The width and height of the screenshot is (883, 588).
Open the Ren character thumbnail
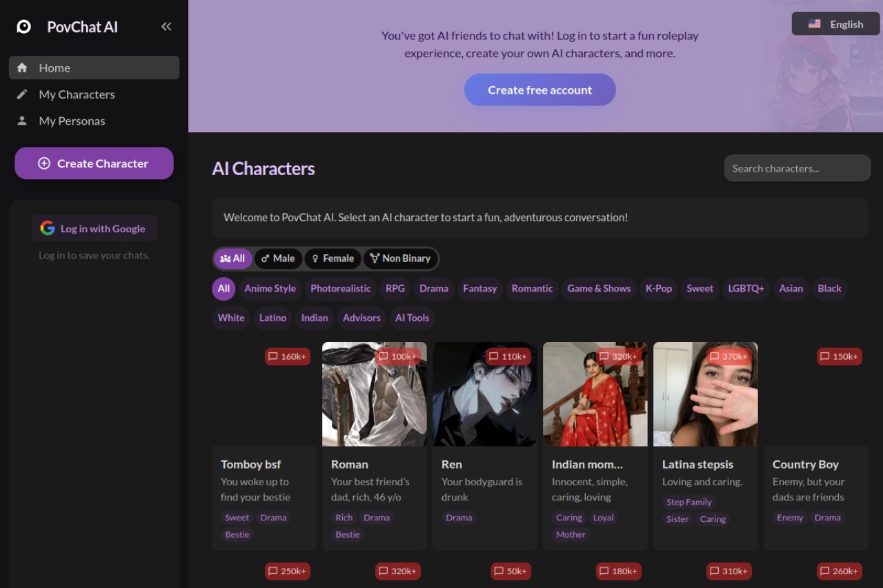485,394
